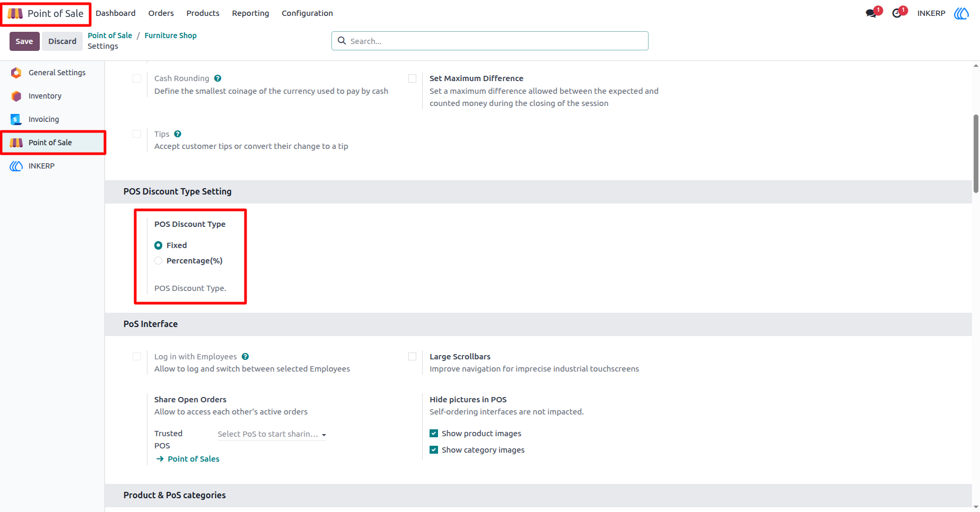Click the arrow icon beside Point of Sales
The image size is (980, 512).
click(160, 459)
